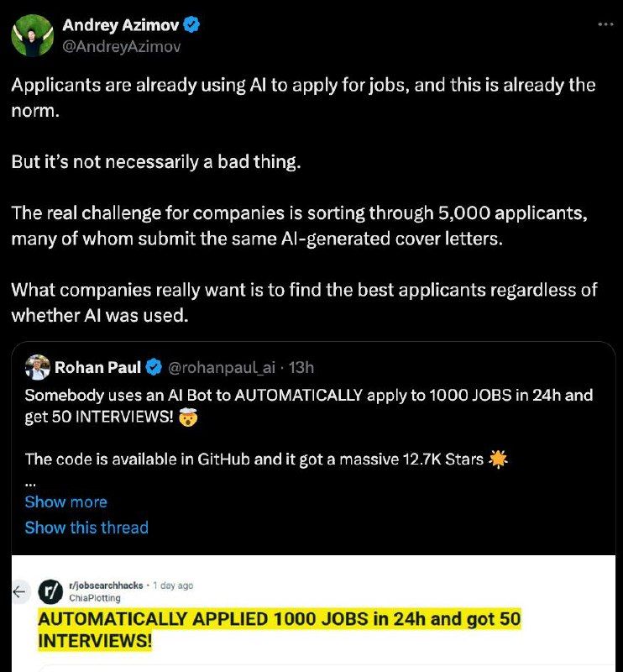Click the three-dot more options menu

tap(605, 24)
